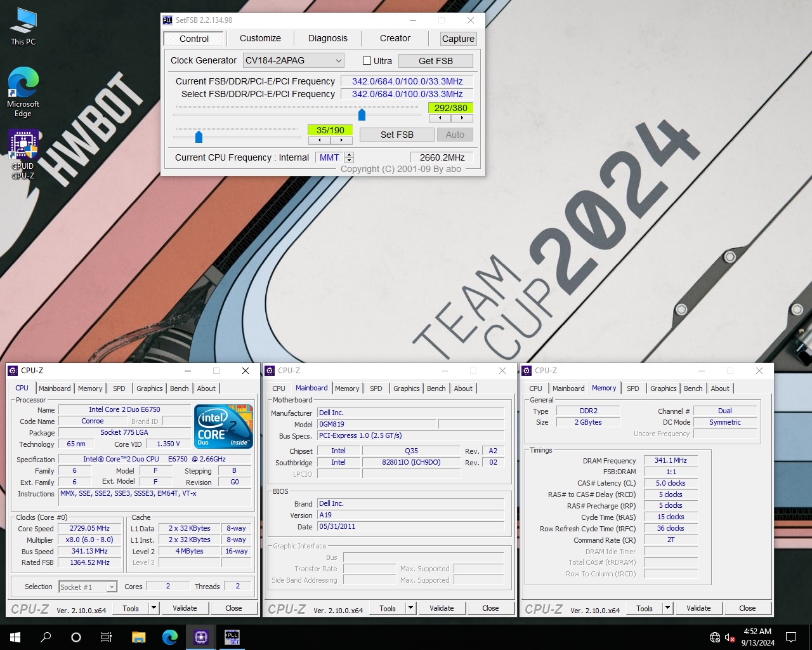Viewport: 812px width, 650px height.
Task: Click CAS# Latency value 5.0 clocks
Action: tap(671, 483)
